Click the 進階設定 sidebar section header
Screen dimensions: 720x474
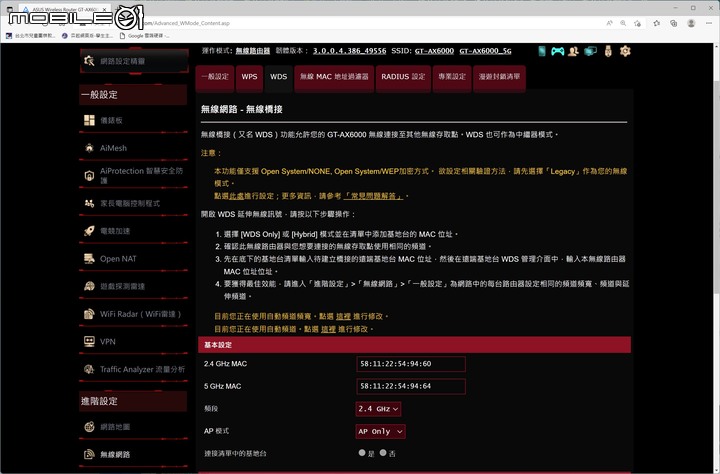pos(133,401)
